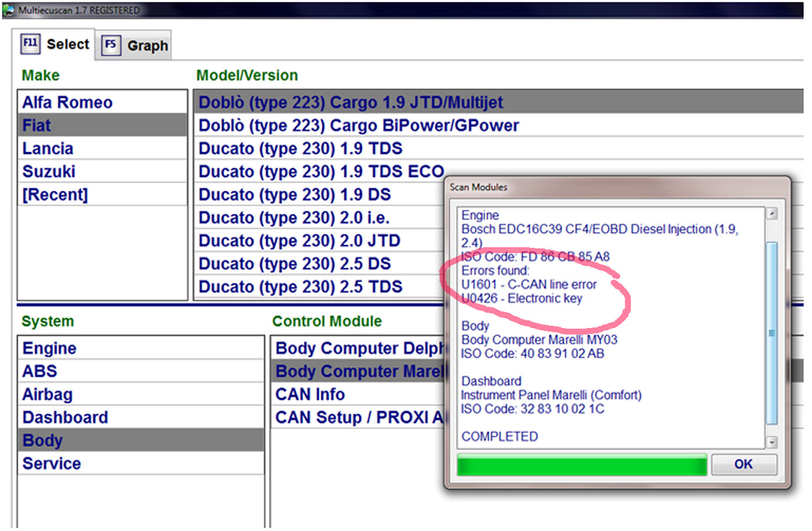Click the U0426 Electronic key error

[522, 298]
